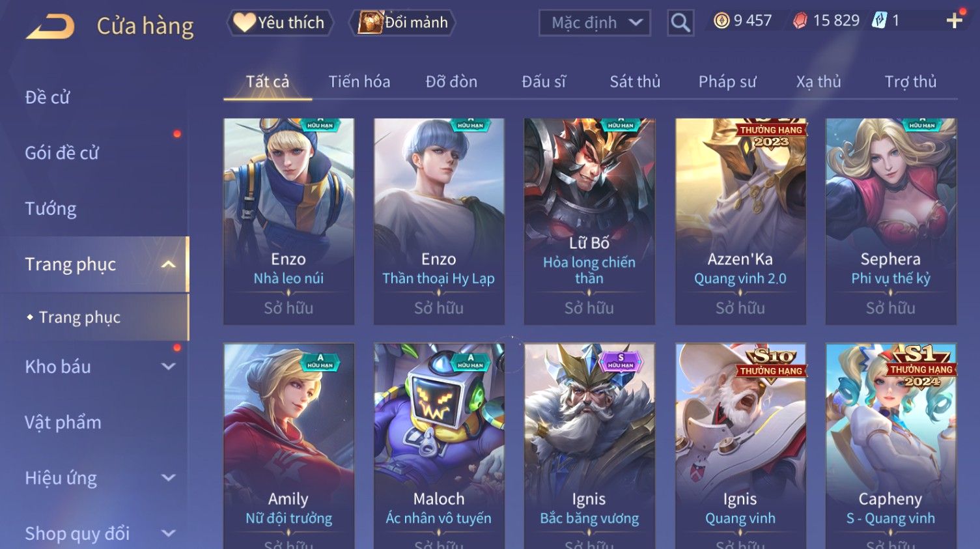
Task: Switch to the Tiến hóa tab
Action: click(359, 81)
